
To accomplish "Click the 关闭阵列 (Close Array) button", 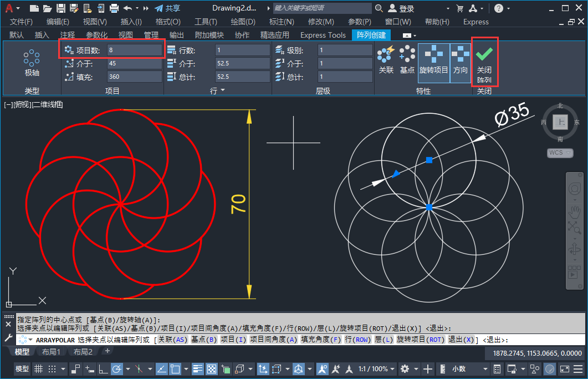I will coord(484,62).
